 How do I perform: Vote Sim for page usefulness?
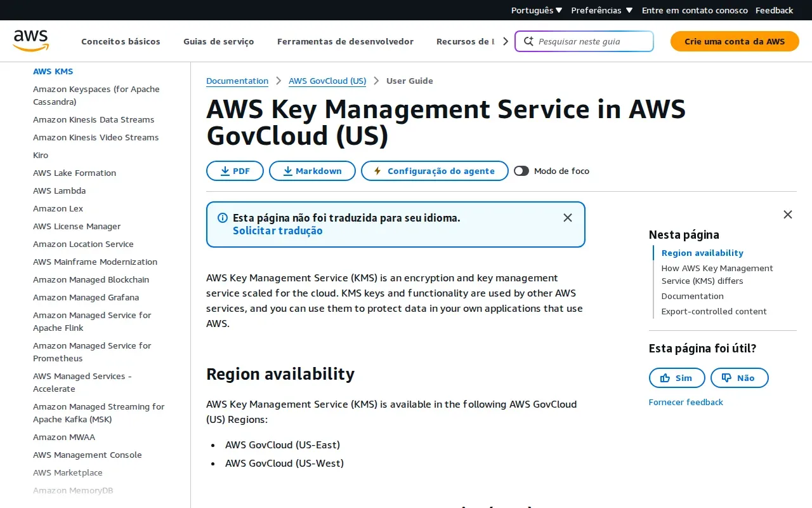[x=677, y=378]
